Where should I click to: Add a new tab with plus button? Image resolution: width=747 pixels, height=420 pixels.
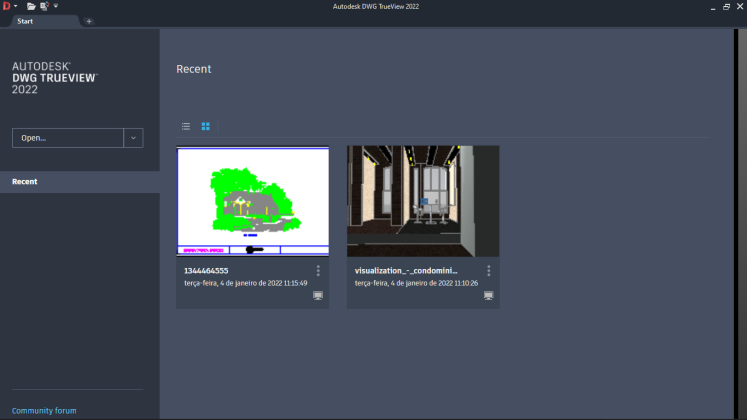click(x=89, y=21)
